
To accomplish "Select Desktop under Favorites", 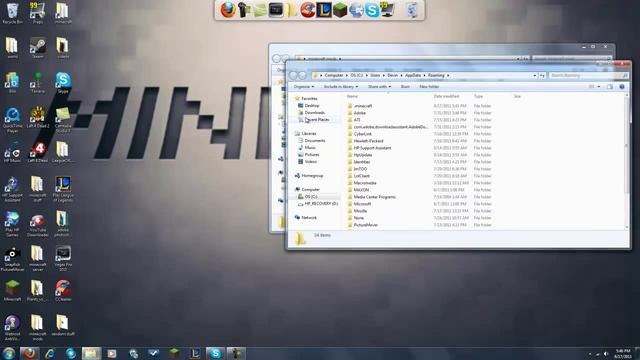I will click(312, 106).
